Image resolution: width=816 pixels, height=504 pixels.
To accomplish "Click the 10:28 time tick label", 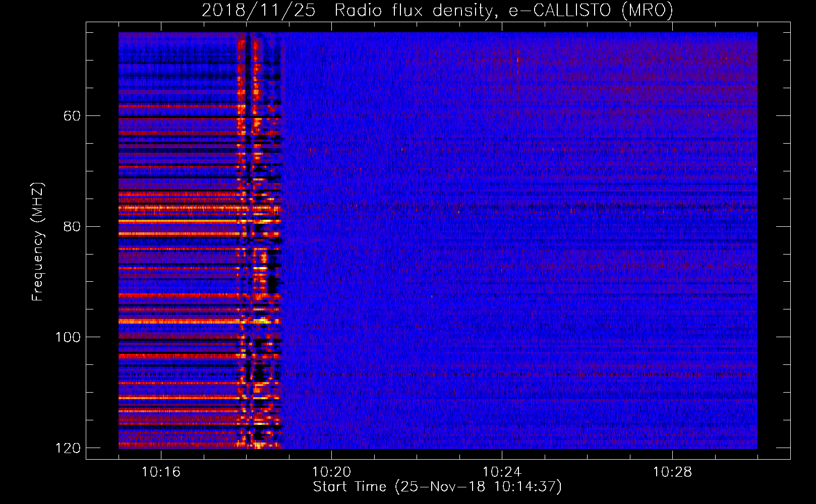I will (672, 472).
